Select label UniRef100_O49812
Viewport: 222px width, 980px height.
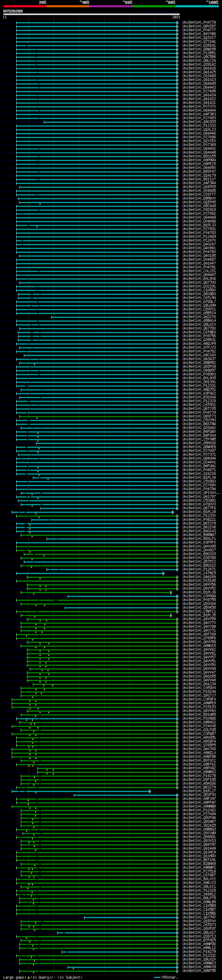pos(199,894)
